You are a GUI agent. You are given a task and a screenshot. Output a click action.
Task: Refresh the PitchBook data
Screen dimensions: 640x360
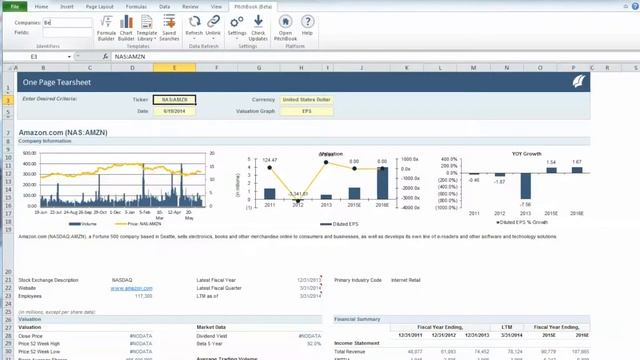[194, 27]
